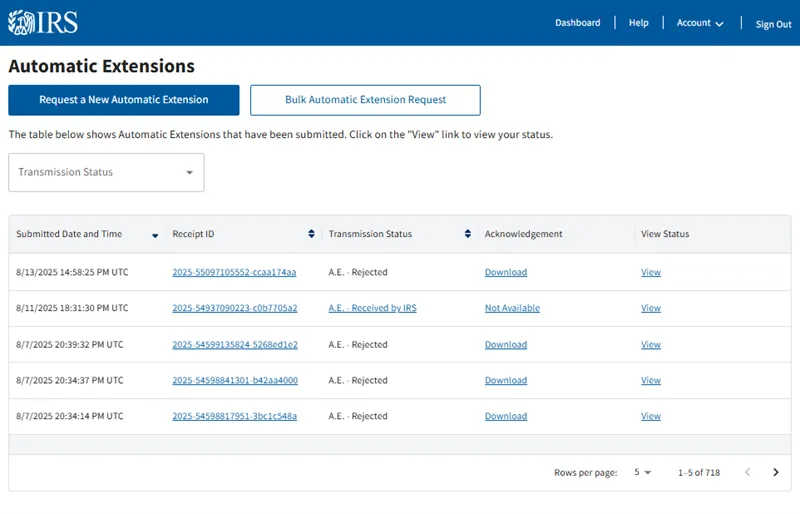Open receipt 2025-54598817951-3bc1c548a

coord(234,416)
